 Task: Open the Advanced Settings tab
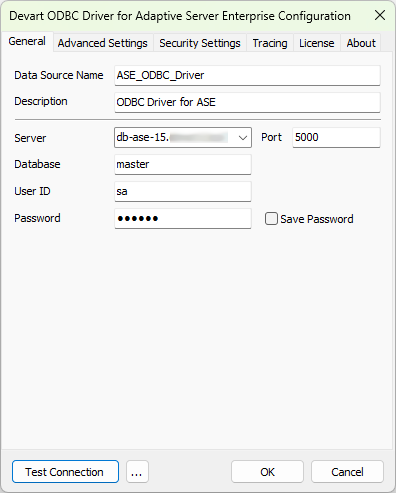pyautogui.click(x=103, y=43)
